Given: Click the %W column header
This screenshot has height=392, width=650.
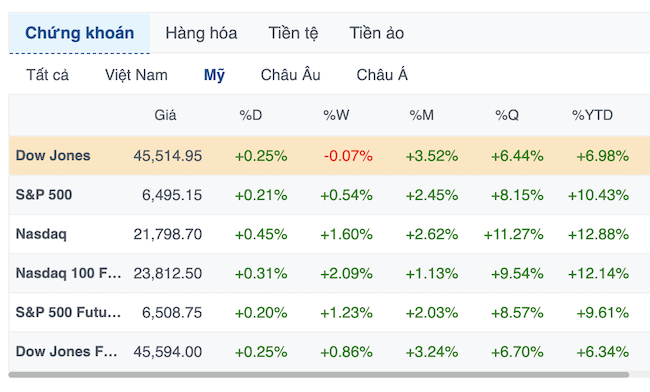Looking at the screenshot, I should click(336, 115).
